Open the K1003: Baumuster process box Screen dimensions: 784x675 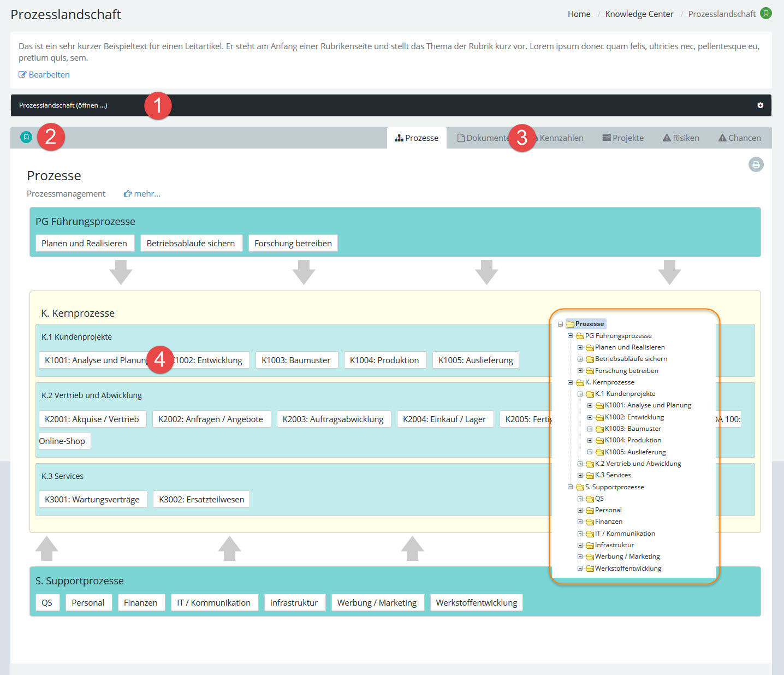tap(296, 360)
